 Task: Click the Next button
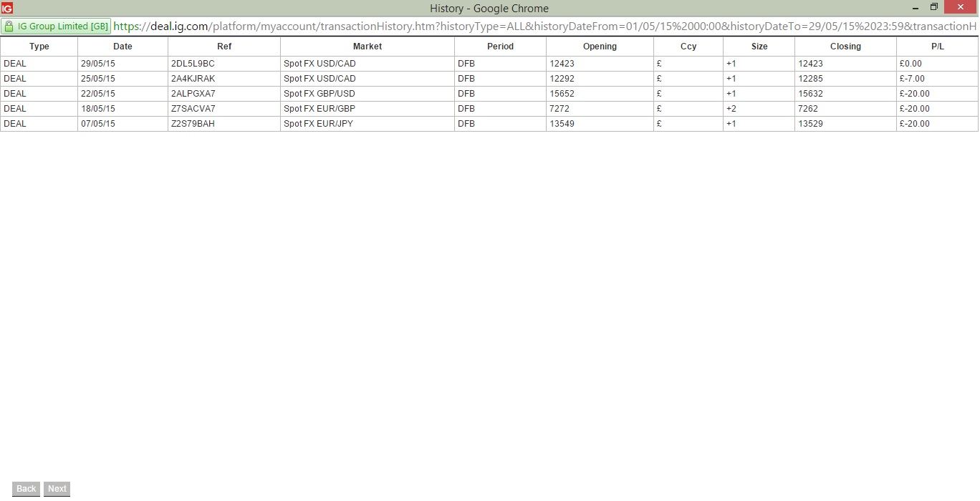point(57,489)
